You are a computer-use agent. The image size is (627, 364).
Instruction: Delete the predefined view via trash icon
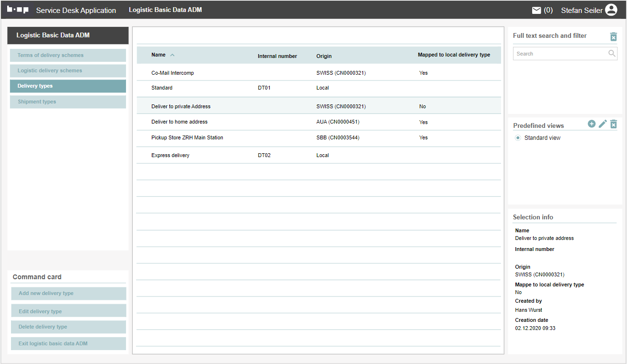(614, 125)
